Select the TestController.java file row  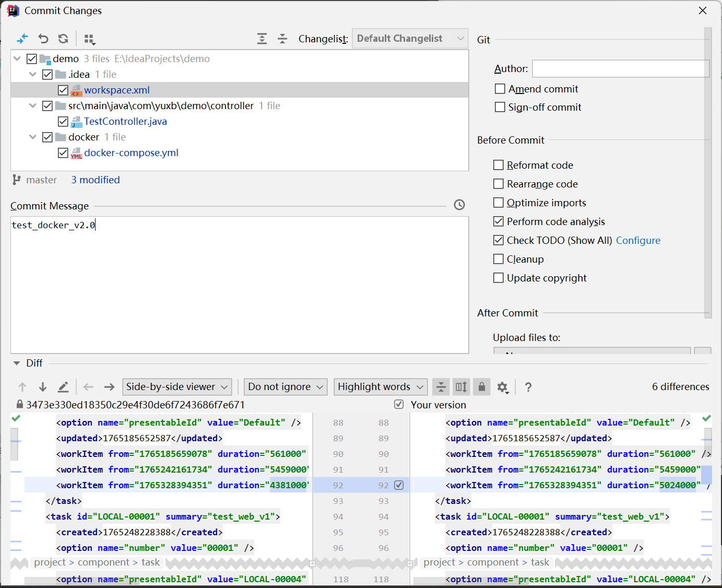(240, 122)
